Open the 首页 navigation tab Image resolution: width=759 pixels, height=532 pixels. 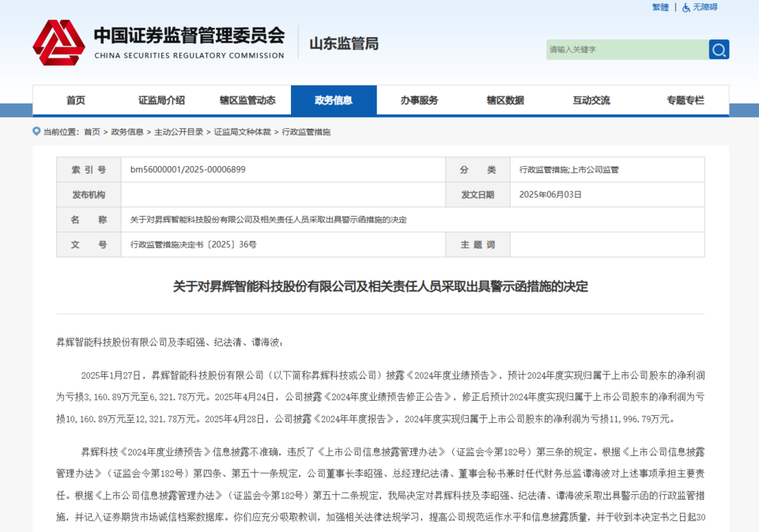(76, 100)
